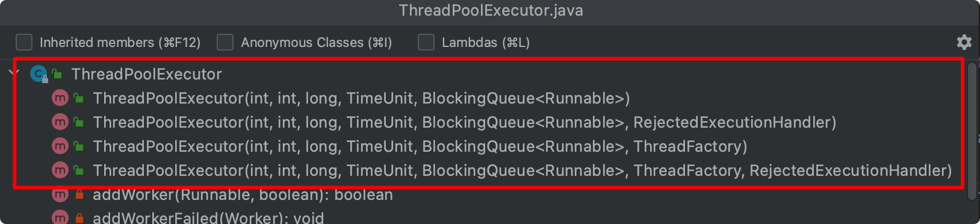Click the ThreadPoolExecutor class icon

(39, 74)
